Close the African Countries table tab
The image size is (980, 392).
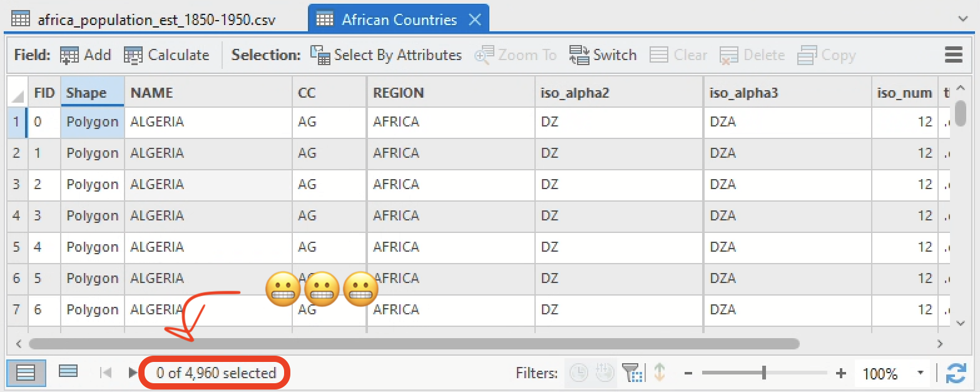[475, 19]
